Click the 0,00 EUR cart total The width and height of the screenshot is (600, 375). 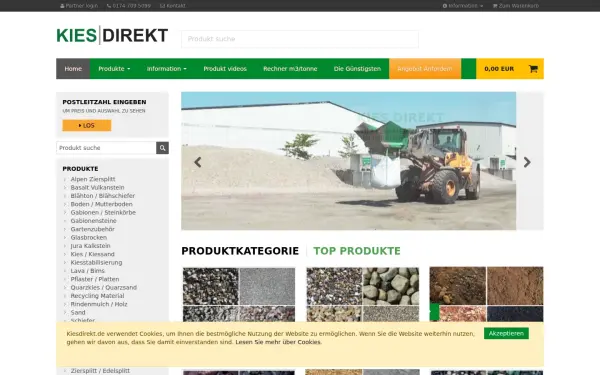click(x=499, y=69)
